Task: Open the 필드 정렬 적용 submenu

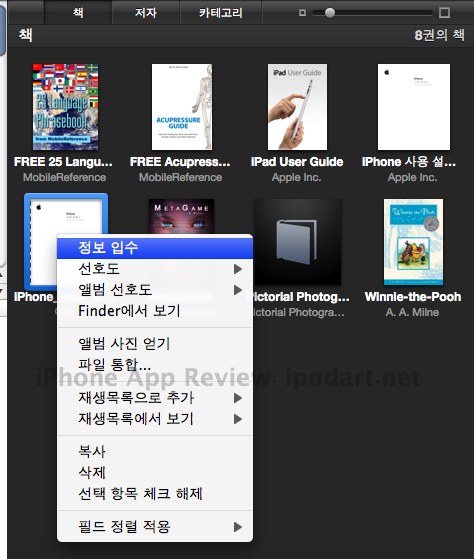Action: (x=155, y=526)
